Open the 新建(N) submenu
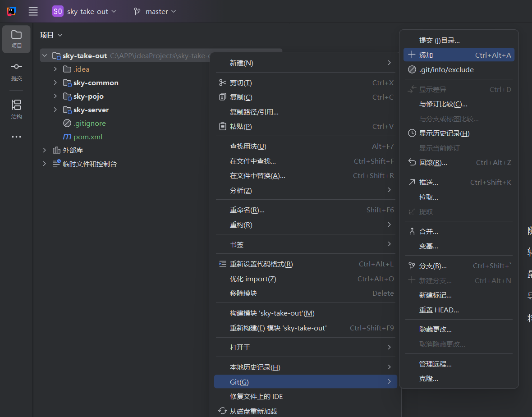This screenshot has width=532, height=417. tap(305, 63)
